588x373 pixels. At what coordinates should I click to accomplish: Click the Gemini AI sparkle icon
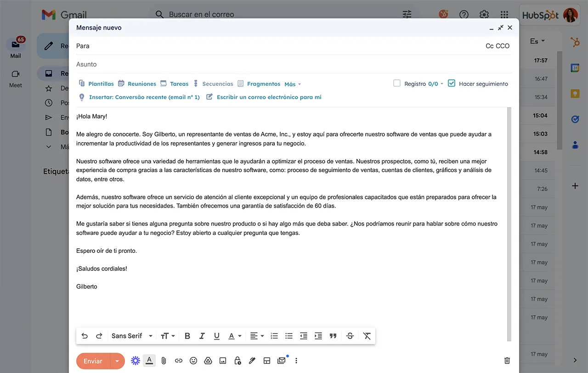135,361
